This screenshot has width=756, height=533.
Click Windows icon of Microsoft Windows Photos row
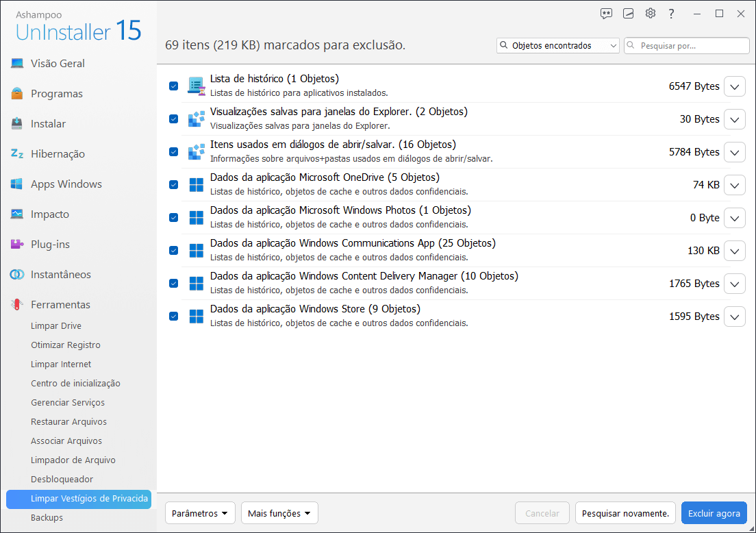tap(197, 218)
